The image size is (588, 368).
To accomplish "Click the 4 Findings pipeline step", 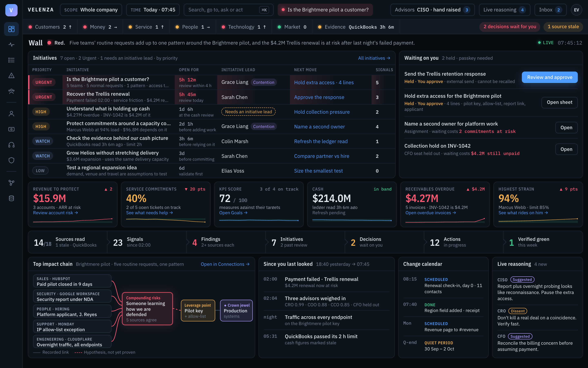I will [226, 242].
